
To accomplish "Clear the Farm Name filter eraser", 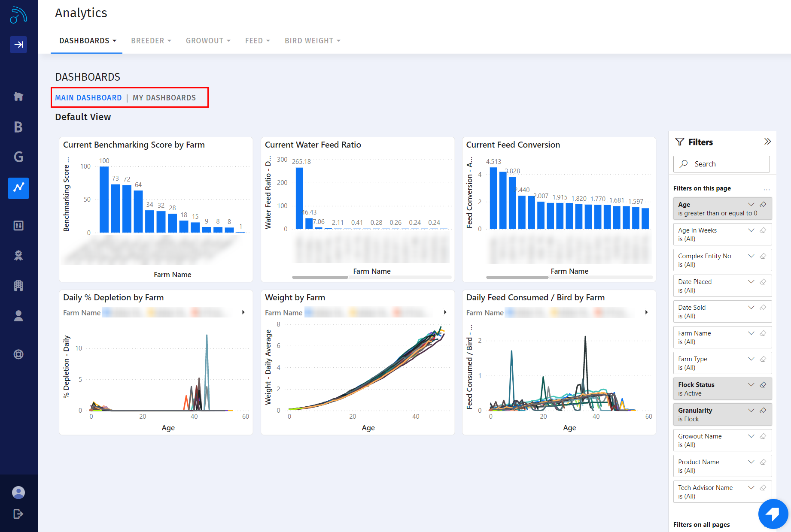I will [763, 333].
